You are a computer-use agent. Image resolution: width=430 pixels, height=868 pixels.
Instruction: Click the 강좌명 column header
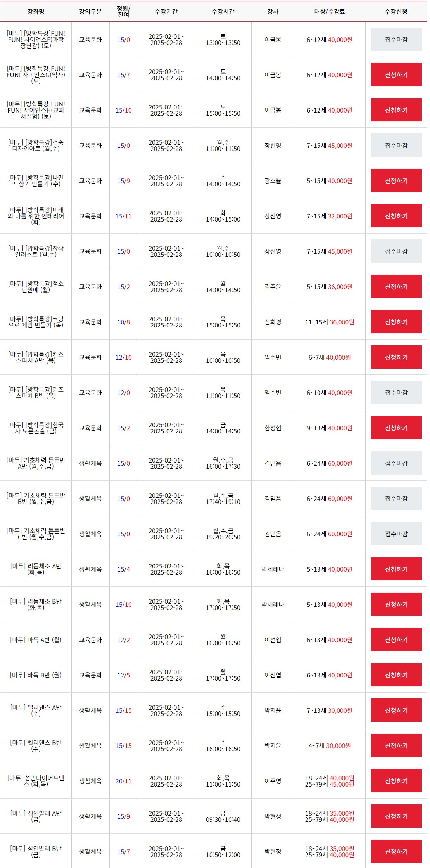tap(36, 12)
